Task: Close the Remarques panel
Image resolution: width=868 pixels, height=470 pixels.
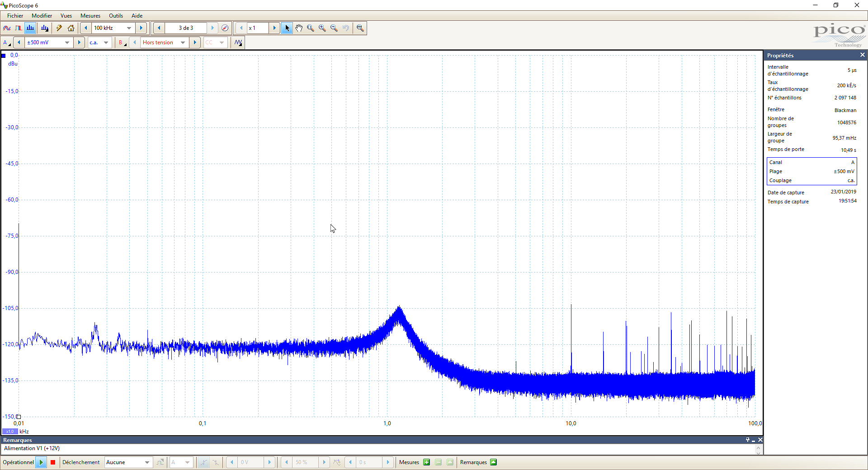Action: pos(760,440)
